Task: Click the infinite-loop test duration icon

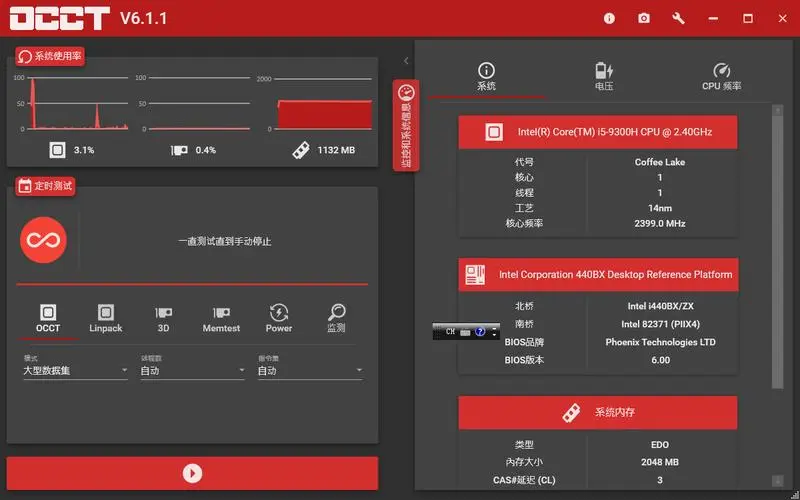Action: tap(43, 240)
